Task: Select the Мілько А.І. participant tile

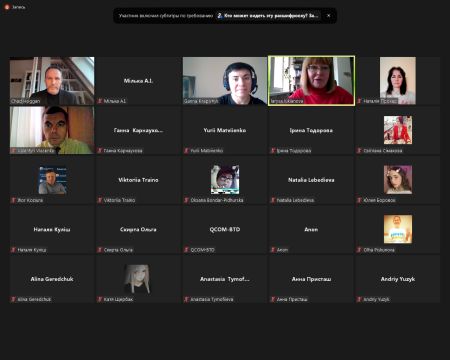Action: click(x=138, y=81)
